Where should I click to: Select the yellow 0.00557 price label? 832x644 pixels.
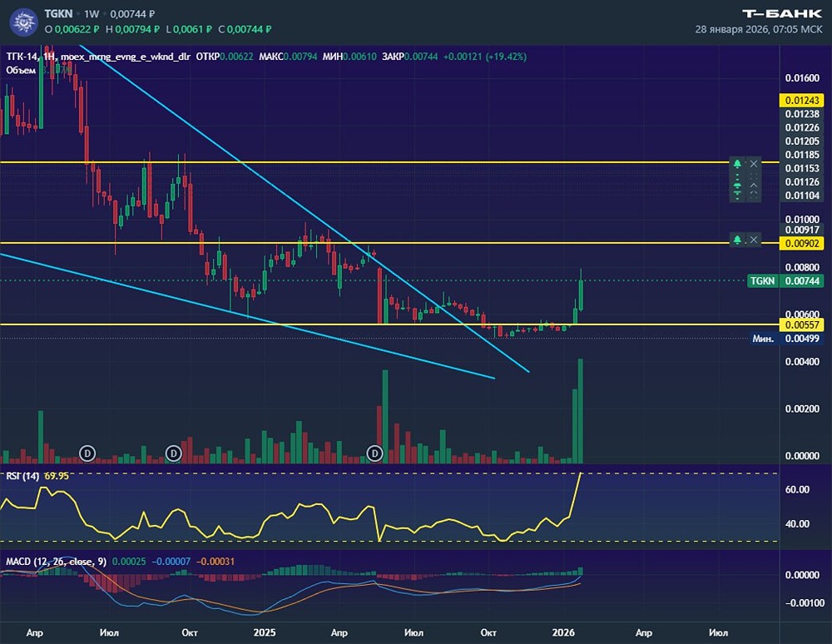(x=802, y=324)
